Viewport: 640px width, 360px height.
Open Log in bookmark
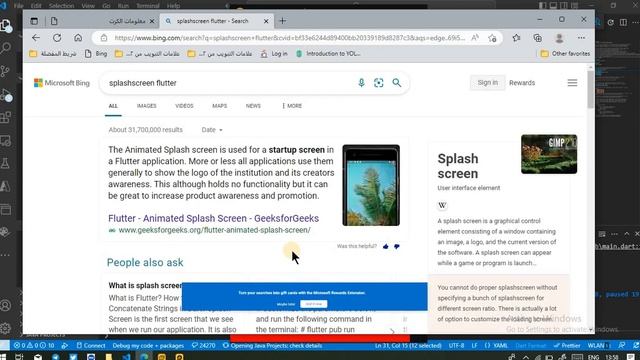point(274,53)
